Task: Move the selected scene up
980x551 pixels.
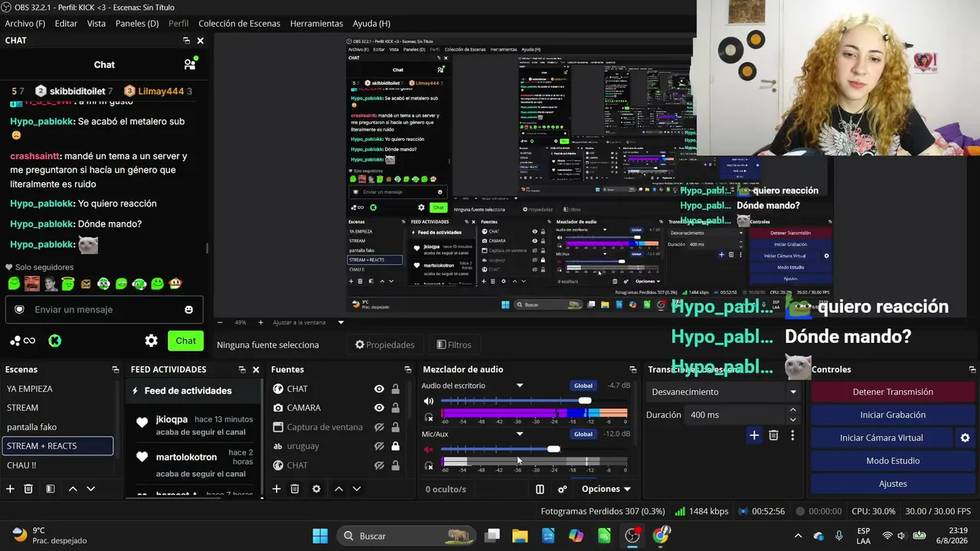Action: (73, 489)
